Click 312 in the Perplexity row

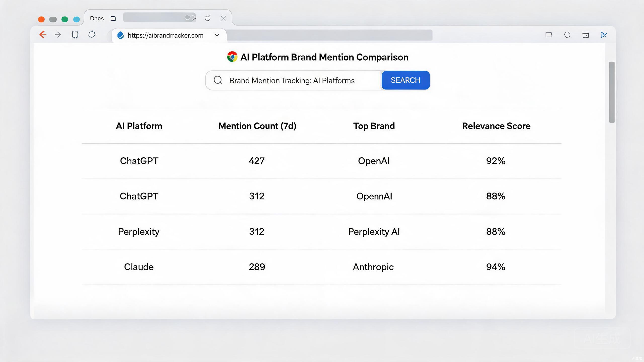pos(257,232)
